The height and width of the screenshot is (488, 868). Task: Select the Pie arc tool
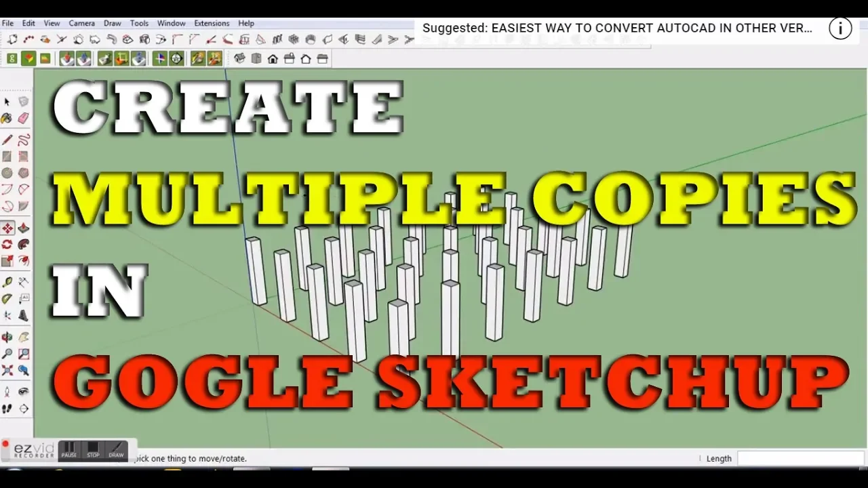(24, 206)
